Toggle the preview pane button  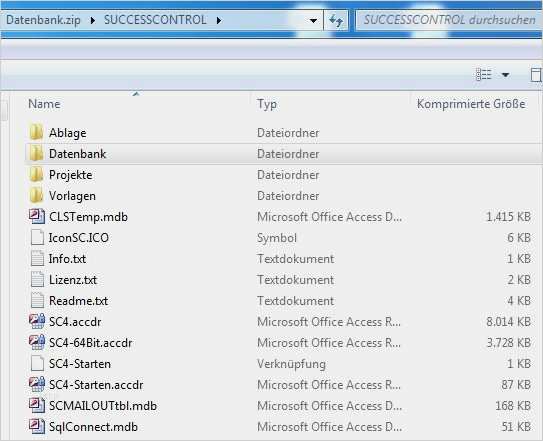click(x=536, y=74)
